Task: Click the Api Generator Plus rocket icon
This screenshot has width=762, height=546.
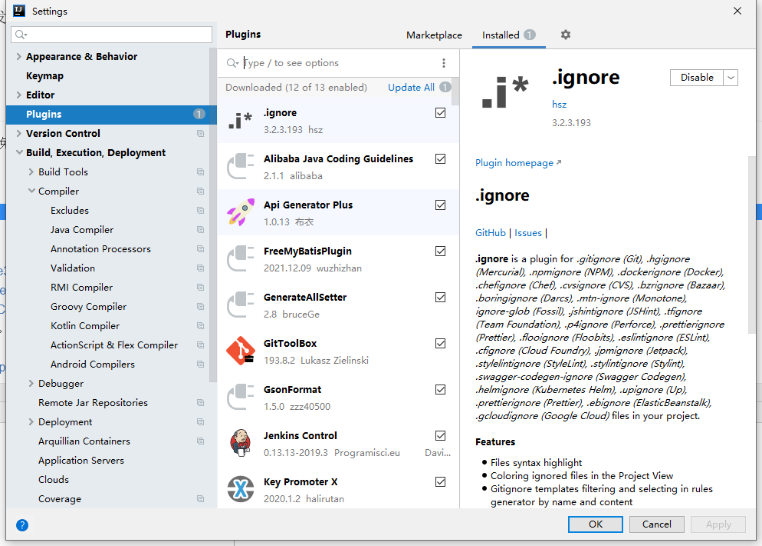Action: [240, 212]
